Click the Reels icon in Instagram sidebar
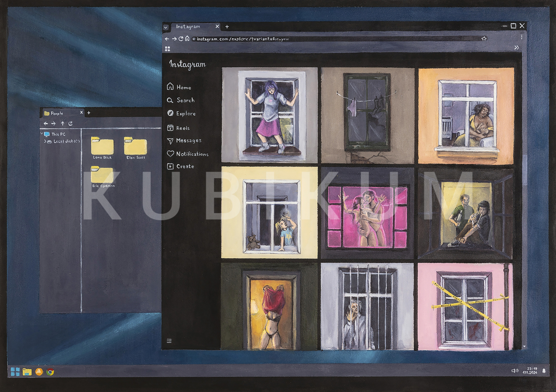The height and width of the screenshot is (392, 556). click(170, 128)
